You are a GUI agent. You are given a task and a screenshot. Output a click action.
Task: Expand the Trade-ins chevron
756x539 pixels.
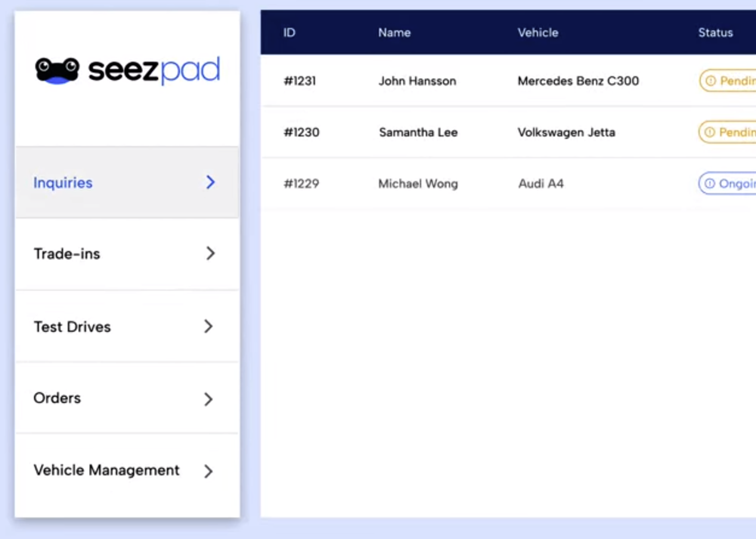pyautogui.click(x=210, y=253)
